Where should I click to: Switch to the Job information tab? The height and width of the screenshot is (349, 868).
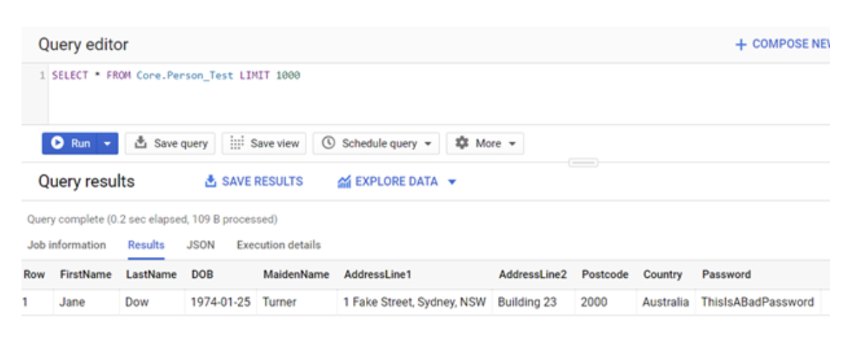67,245
